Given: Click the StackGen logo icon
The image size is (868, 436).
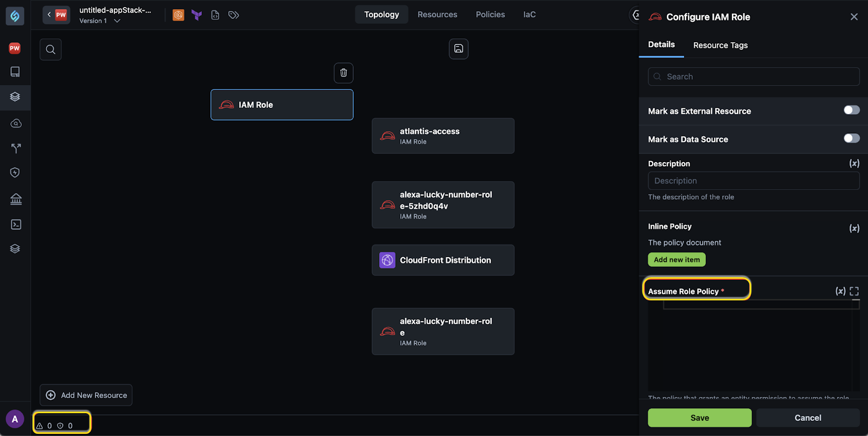Looking at the screenshot, I should coord(15,16).
